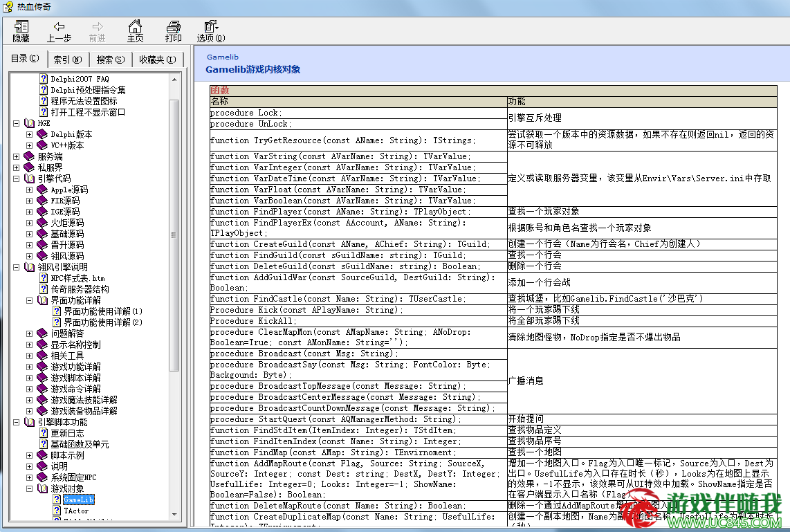Click the page icon beside Delphi预处理指令集
This screenshot has height=532, width=790.
[x=44, y=90]
